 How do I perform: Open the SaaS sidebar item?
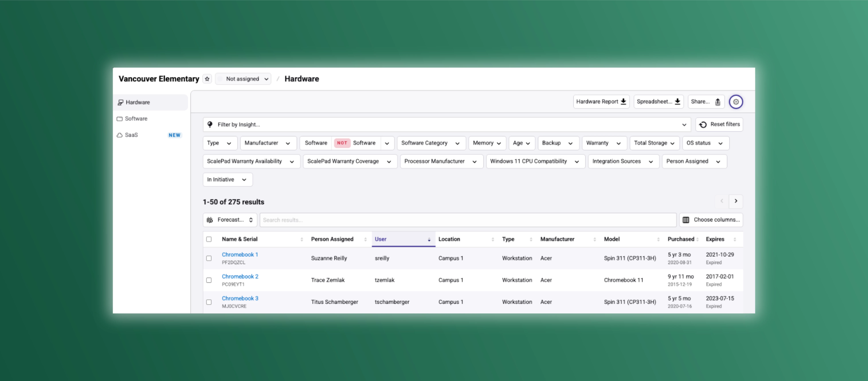[x=131, y=135]
